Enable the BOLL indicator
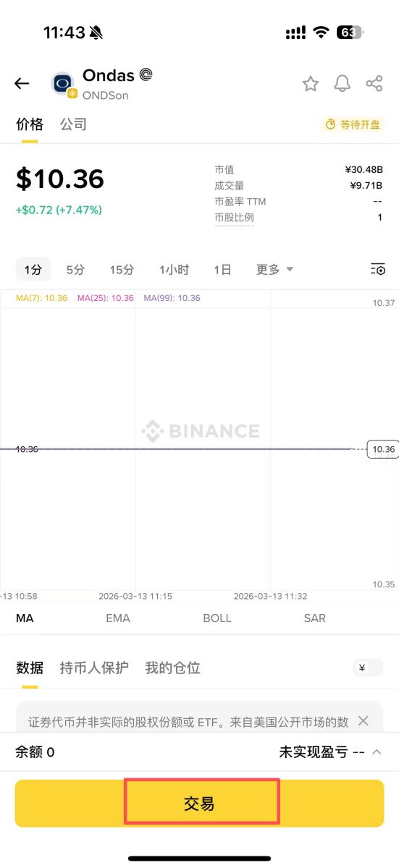Viewport: 399px width, 868px height. coord(217,618)
